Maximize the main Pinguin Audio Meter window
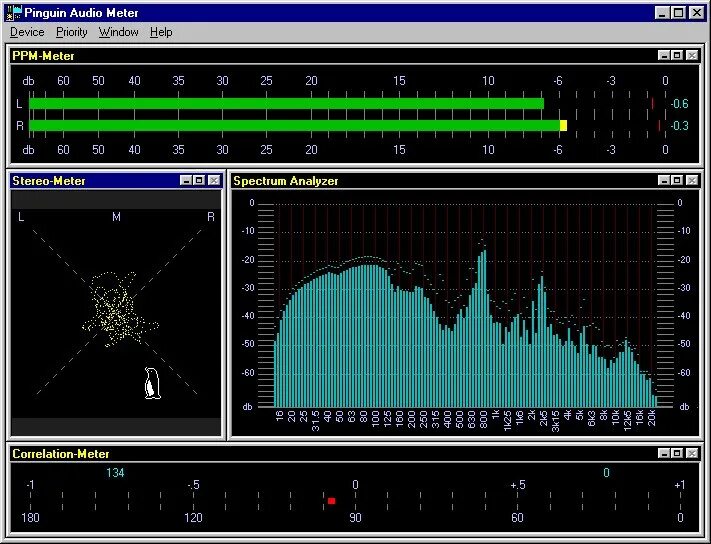This screenshot has height=544, width=711. [x=679, y=13]
